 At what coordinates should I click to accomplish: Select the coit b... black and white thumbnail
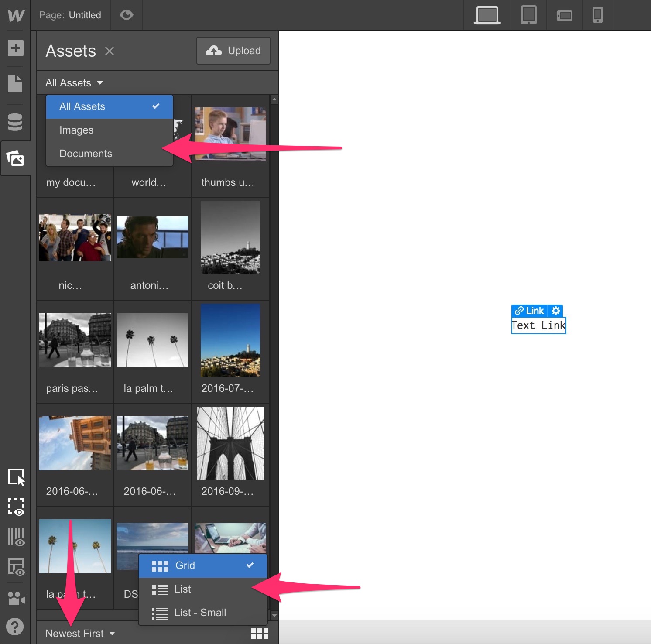(x=230, y=237)
